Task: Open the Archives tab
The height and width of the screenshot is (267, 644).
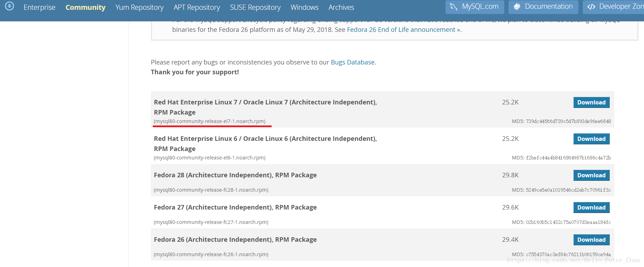Action: [341, 7]
